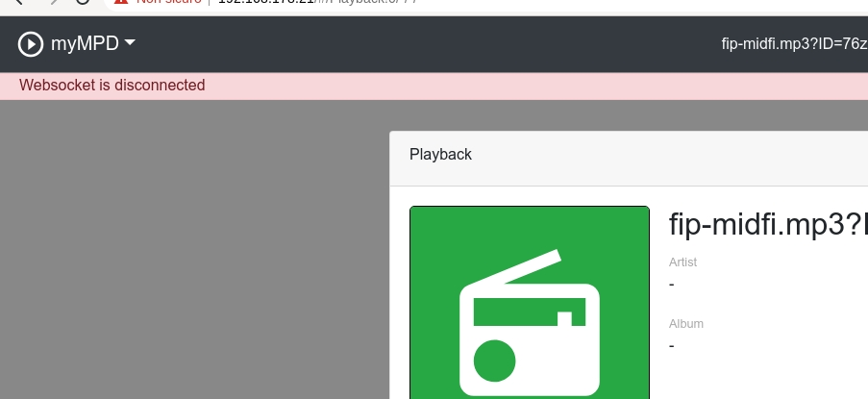Click the 'Non sicuro' address bar label
The image size is (868, 399).
[x=168, y=2]
